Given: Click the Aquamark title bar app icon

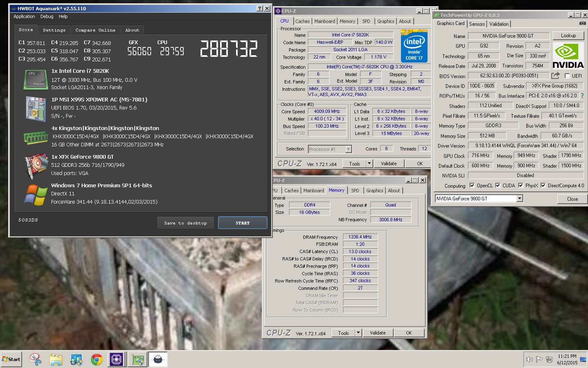Looking at the screenshot, I should pyautogui.click(x=13, y=8).
